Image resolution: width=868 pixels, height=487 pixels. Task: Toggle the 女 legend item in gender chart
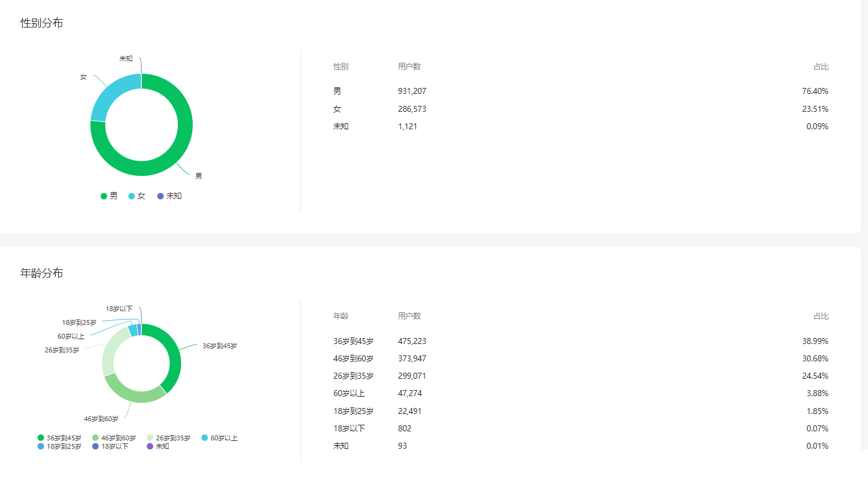click(x=137, y=196)
